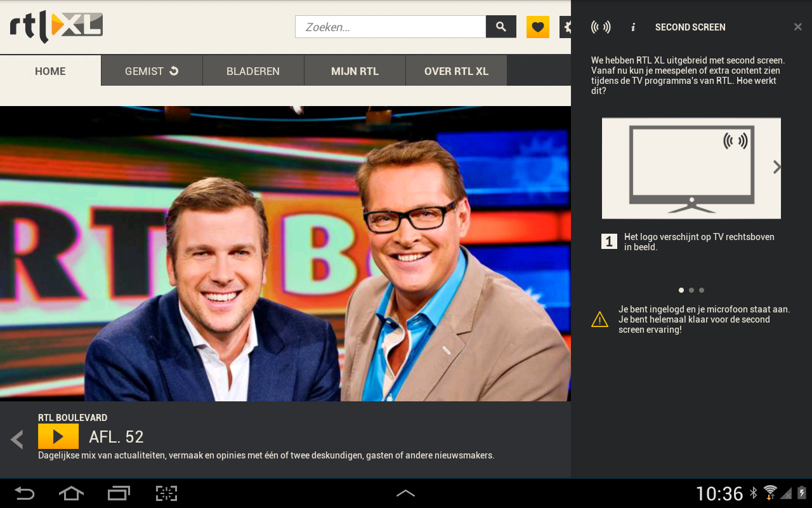Viewport: 812px width, 508px height.
Task: Select the second tutorial page dot
Action: click(x=691, y=290)
